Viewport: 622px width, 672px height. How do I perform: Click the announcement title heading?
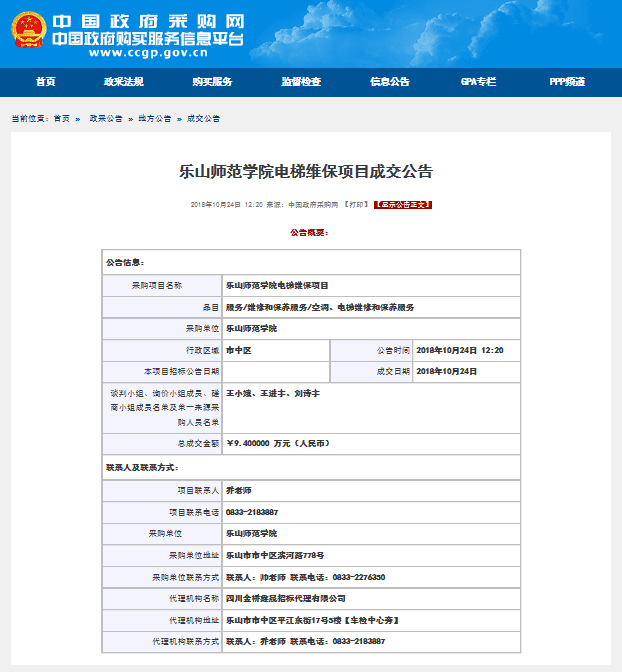point(305,171)
